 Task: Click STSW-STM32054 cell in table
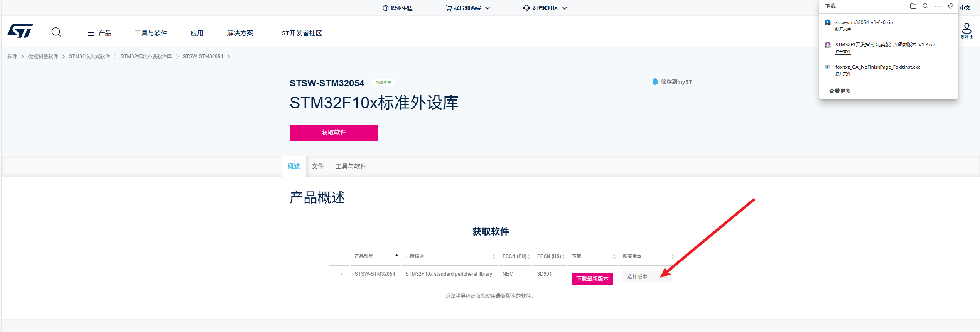tap(375, 274)
